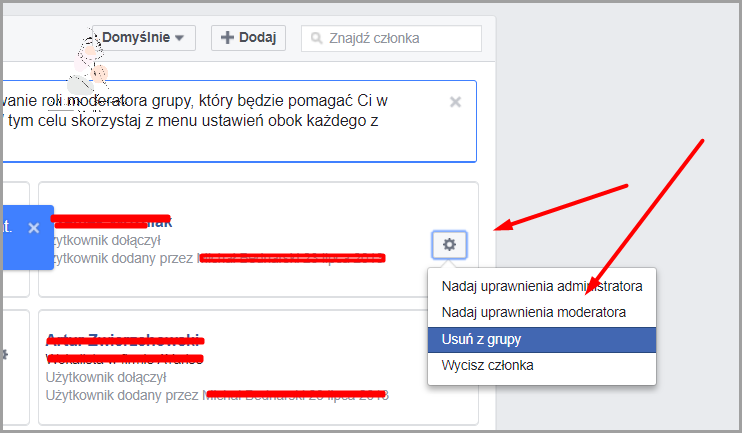The image size is (742, 433).
Task: Click the plus icon on the Dodaj button
Action: point(228,38)
